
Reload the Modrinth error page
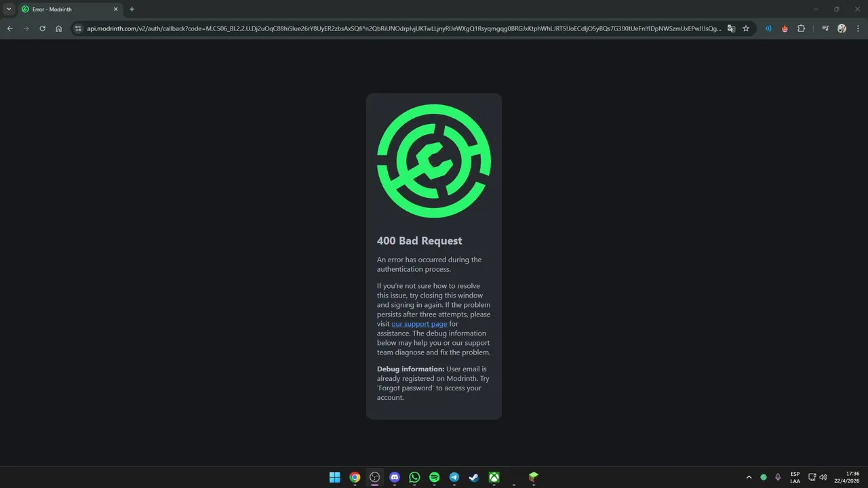[x=42, y=28]
